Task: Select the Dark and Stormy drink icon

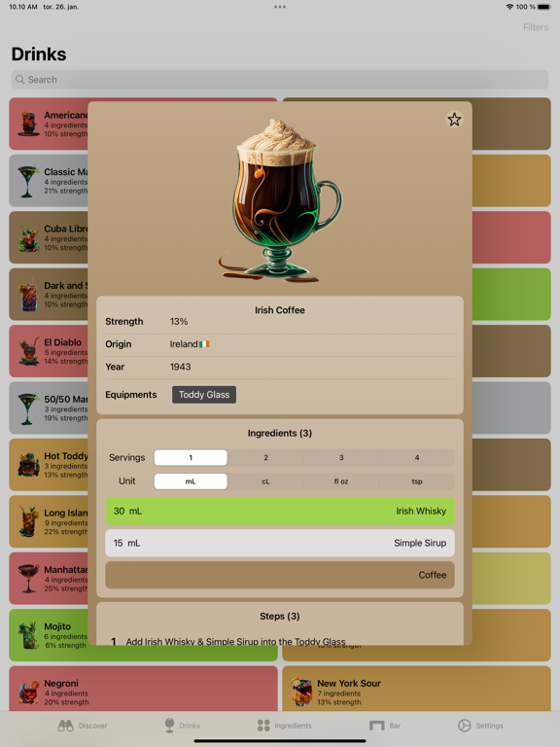Action: [x=28, y=296]
